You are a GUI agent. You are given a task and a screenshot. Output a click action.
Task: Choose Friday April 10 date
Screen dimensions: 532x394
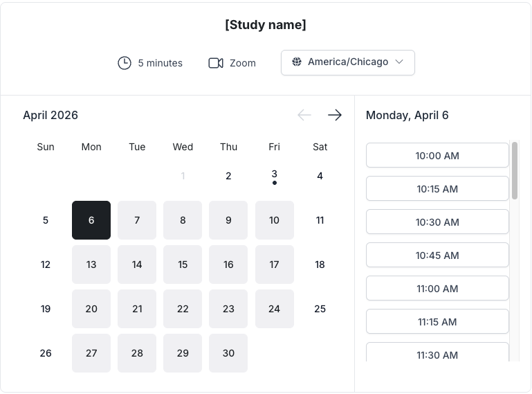click(x=275, y=220)
